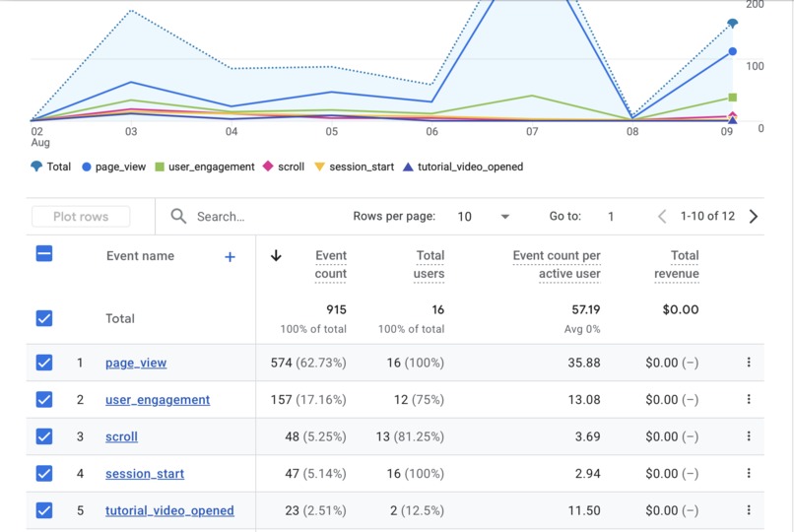Click the scroll pink legend swatch
Screen dimensions: 794x532
268,166
